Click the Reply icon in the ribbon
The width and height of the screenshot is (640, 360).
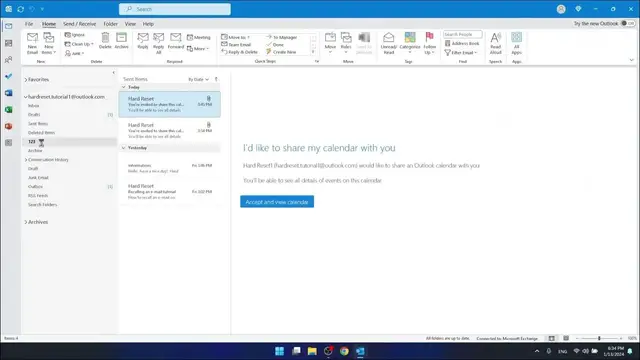pyautogui.click(x=143, y=38)
